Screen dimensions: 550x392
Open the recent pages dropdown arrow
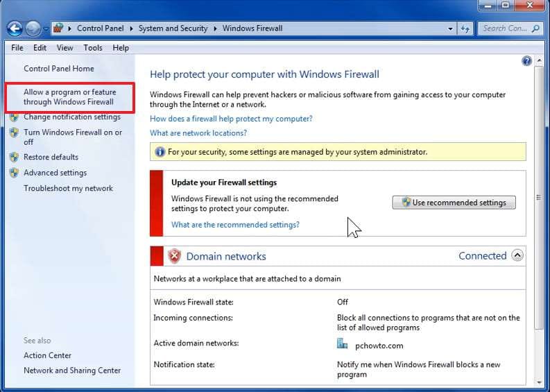click(x=46, y=28)
